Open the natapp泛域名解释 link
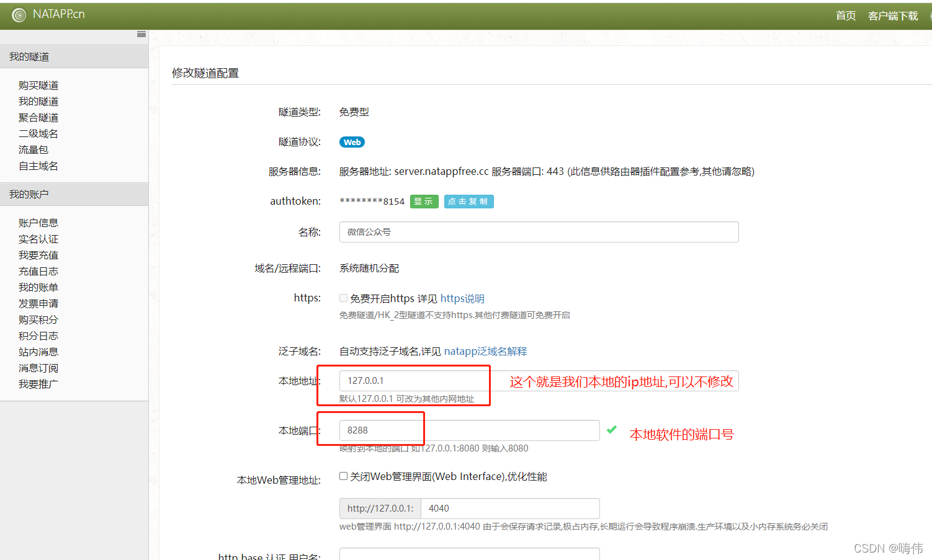 pyautogui.click(x=485, y=351)
